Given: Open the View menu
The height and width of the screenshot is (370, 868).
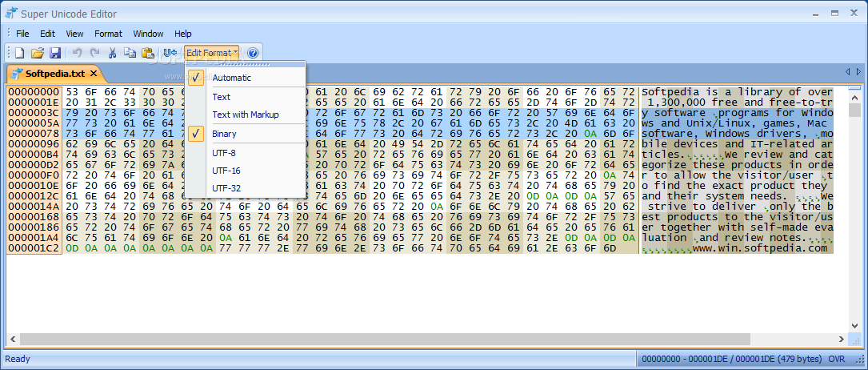Looking at the screenshot, I should coord(74,34).
